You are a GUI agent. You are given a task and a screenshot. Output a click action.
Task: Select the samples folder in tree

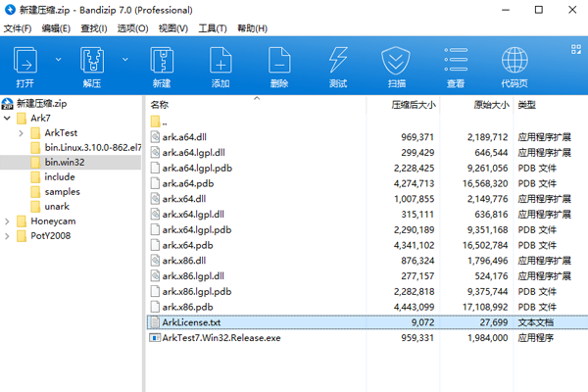pos(62,191)
